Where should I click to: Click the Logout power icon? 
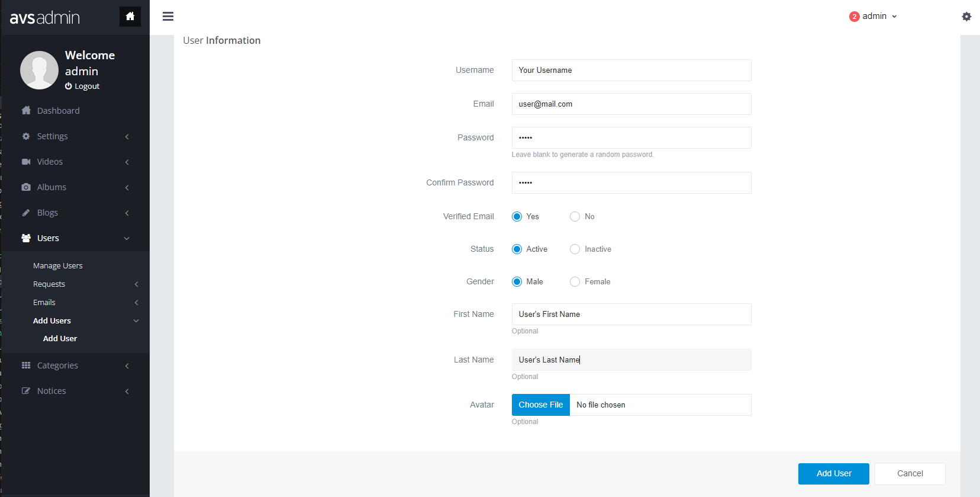click(69, 86)
